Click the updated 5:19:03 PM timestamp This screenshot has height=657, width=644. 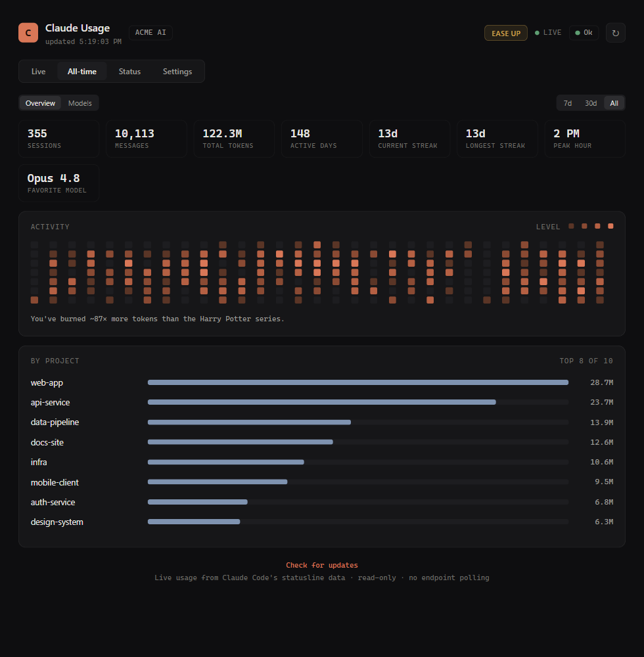click(x=83, y=41)
